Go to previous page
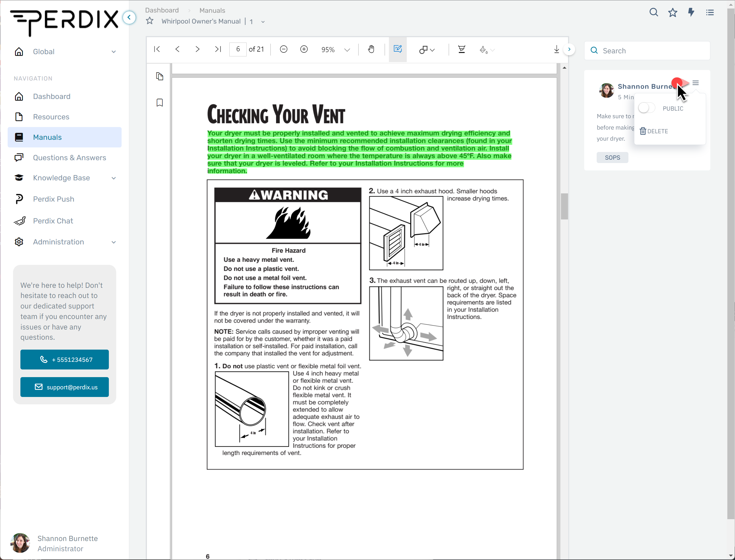This screenshot has height=560, width=735. point(178,49)
